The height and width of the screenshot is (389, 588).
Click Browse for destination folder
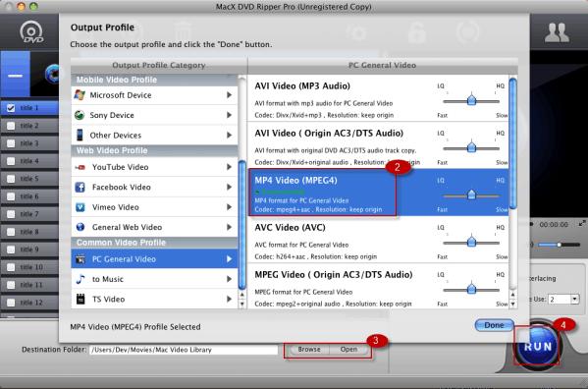click(x=309, y=350)
